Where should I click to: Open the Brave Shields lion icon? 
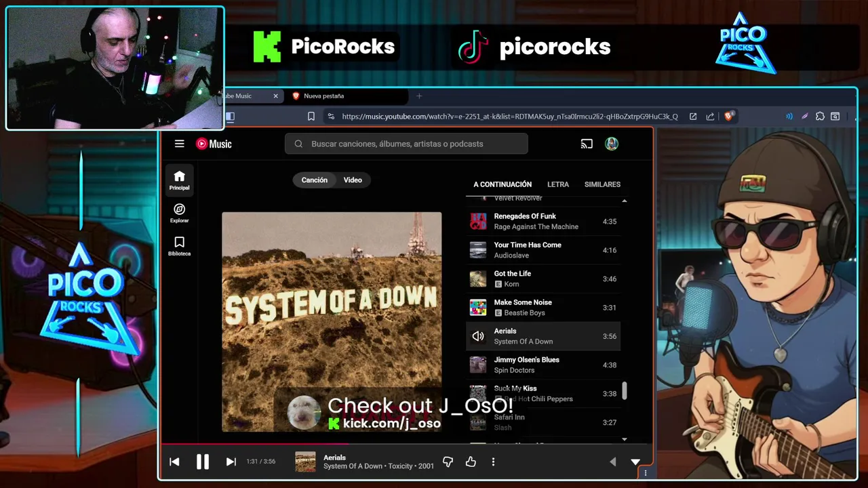(x=729, y=116)
